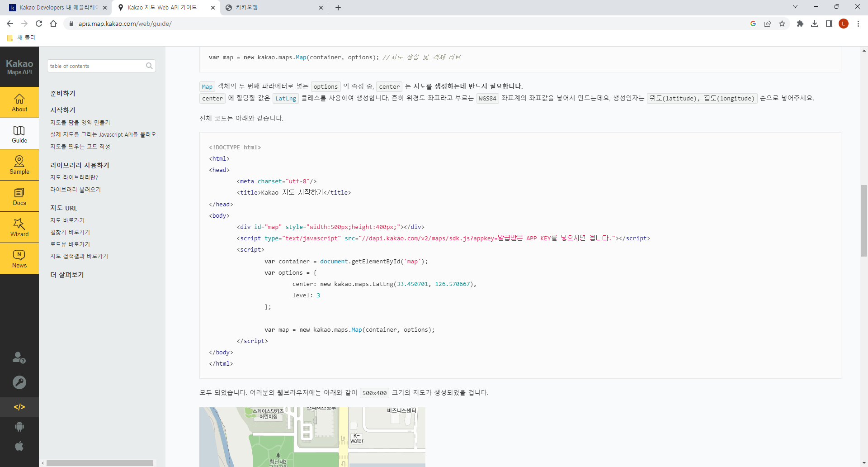Screen dimensions: 868x467
Task: Open the About section in sidebar
Action: tap(19, 103)
